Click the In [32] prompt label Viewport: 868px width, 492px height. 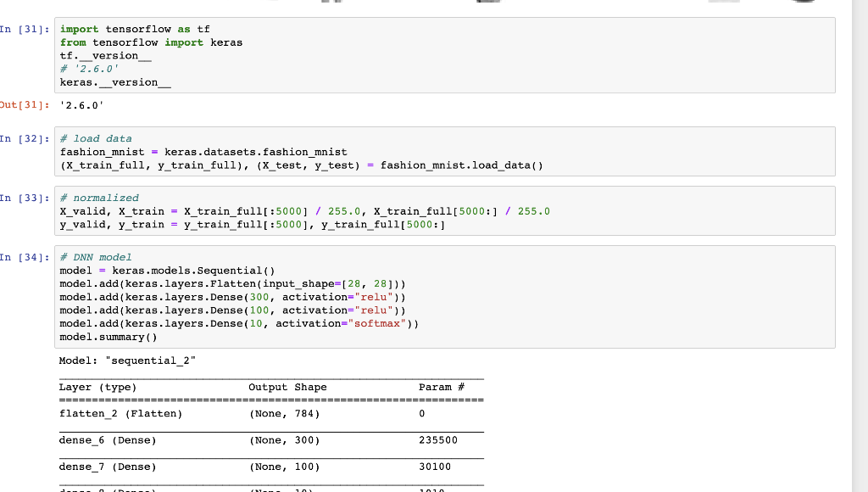click(x=21, y=138)
